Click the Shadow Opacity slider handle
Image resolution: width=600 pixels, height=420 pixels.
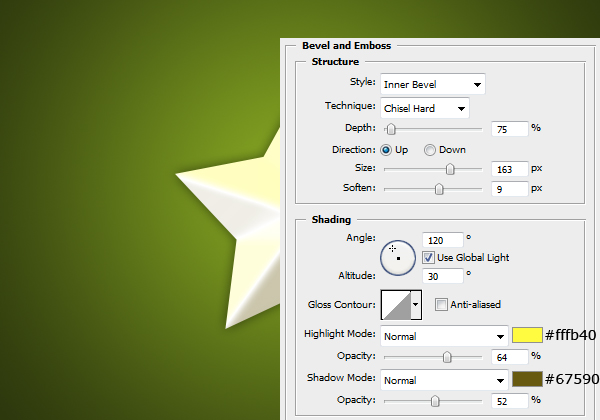pyautogui.click(x=435, y=401)
